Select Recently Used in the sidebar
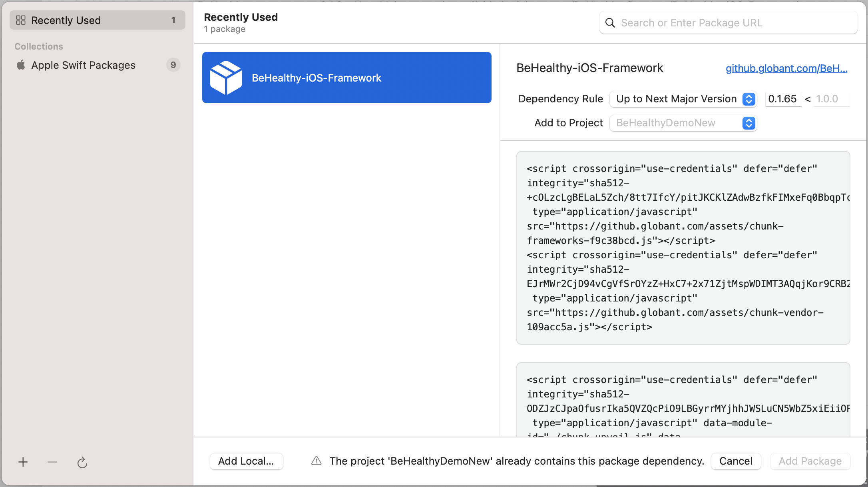Image resolution: width=868 pixels, height=487 pixels. point(66,20)
